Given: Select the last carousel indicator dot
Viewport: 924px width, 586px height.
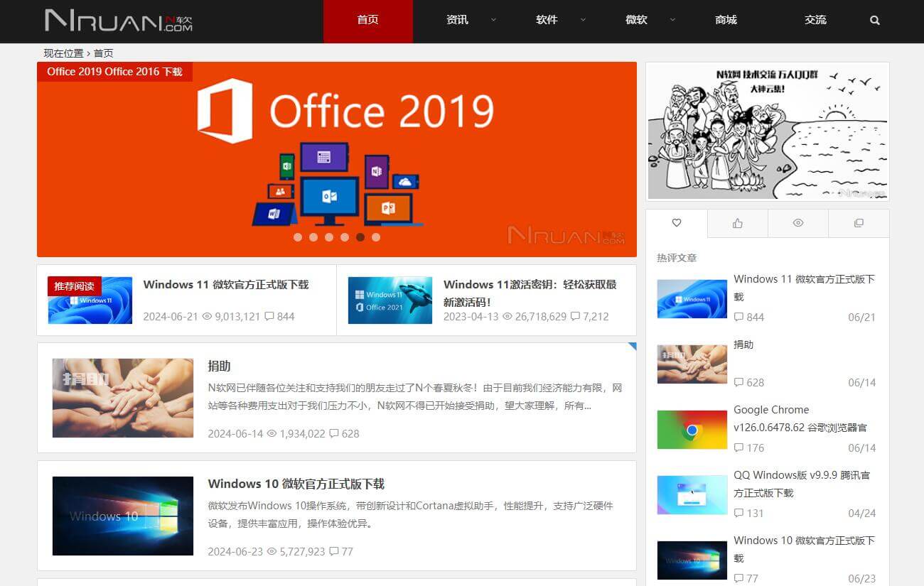Looking at the screenshot, I should click(x=376, y=237).
